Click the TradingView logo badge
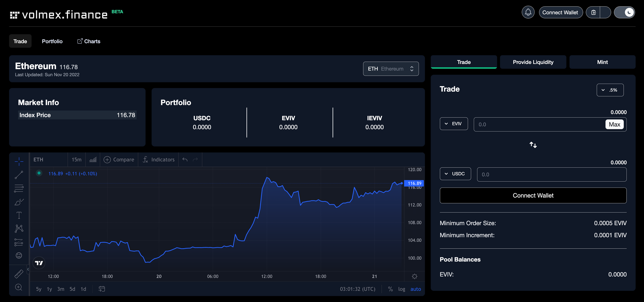This screenshot has height=302, width=644. [x=39, y=263]
